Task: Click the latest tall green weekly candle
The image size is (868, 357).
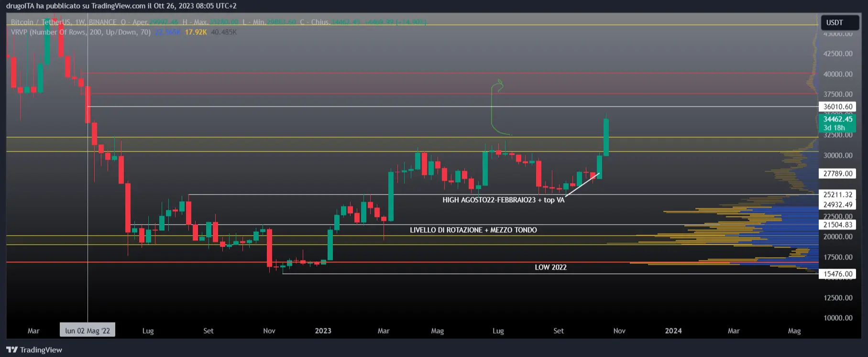Action: 606,137
